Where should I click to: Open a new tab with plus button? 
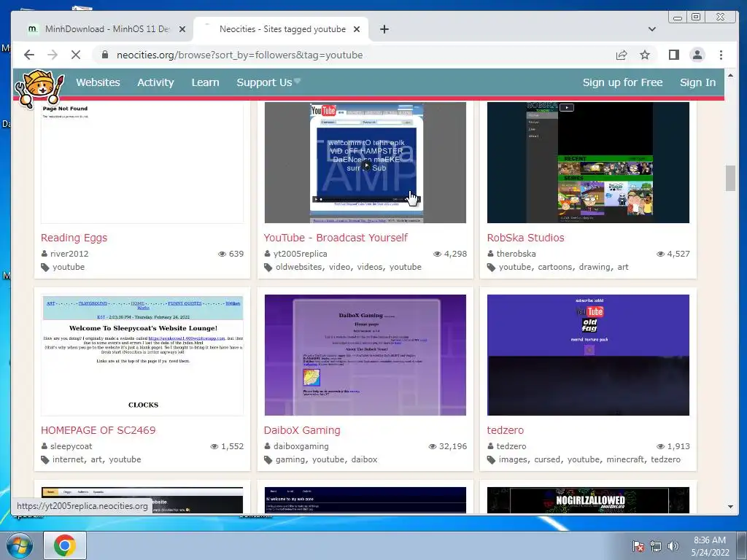(384, 29)
